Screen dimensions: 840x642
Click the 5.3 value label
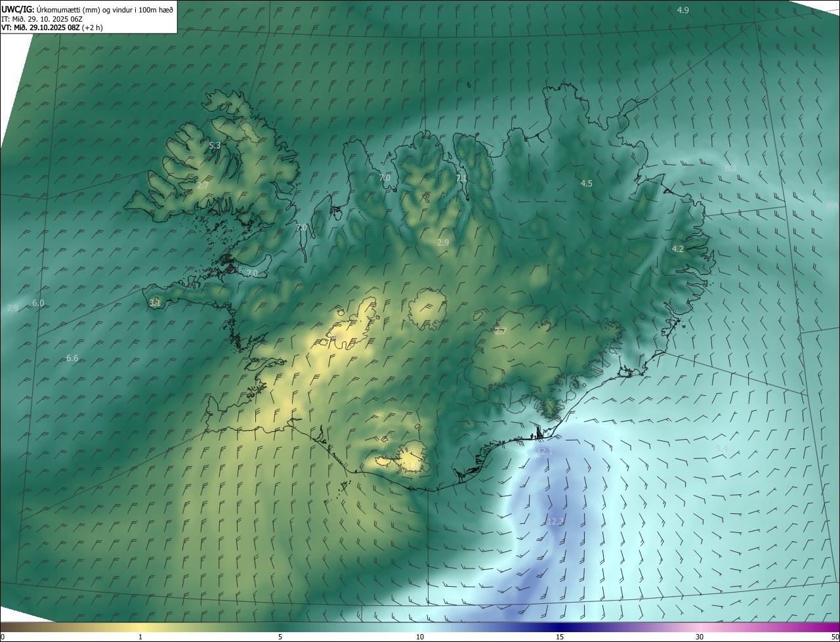click(x=215, y=145)
